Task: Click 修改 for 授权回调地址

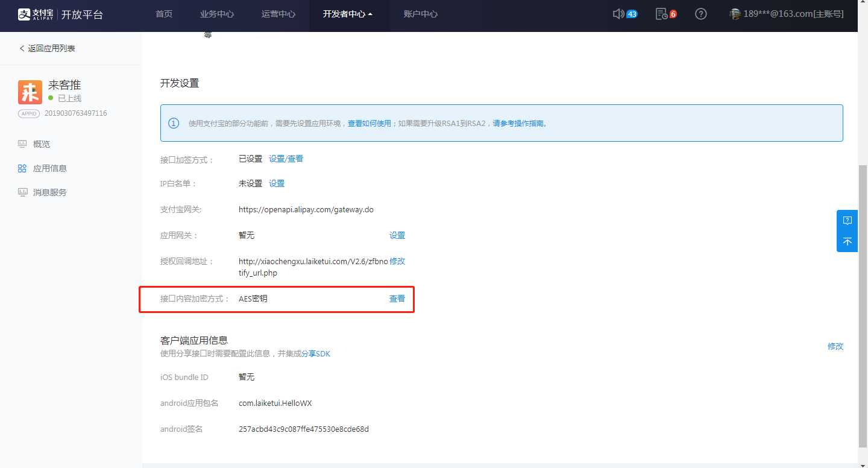Action: [397, 261]
